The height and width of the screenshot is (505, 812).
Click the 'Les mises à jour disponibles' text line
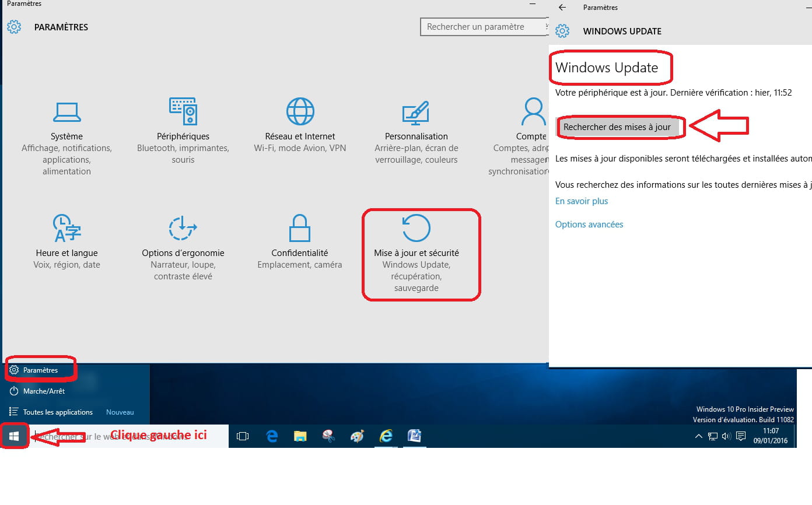click(683, 158)
